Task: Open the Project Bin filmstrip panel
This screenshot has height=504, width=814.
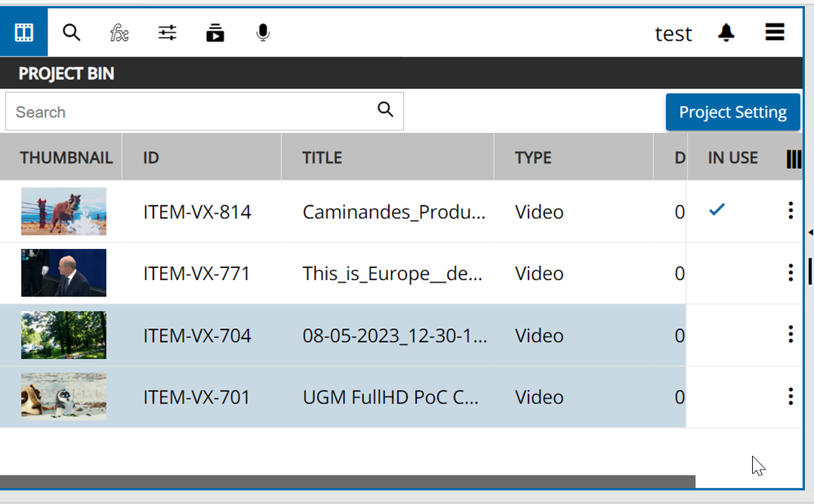Action: 23,32
